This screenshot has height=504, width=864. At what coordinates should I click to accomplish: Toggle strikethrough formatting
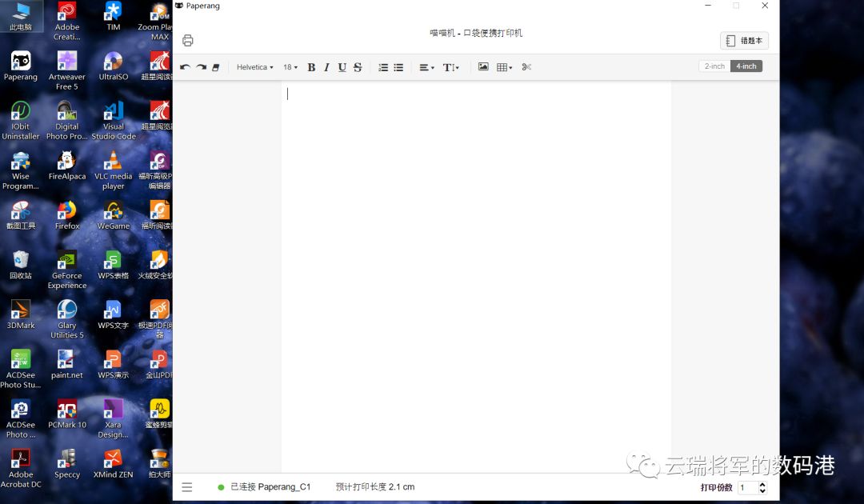pyautogui.click(x=358, y=67)
